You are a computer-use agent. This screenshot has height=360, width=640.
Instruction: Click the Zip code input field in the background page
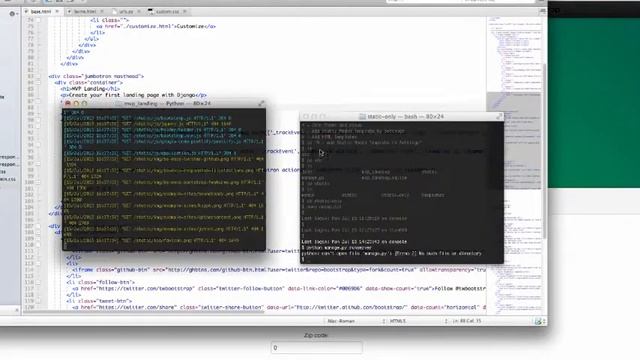316,348
